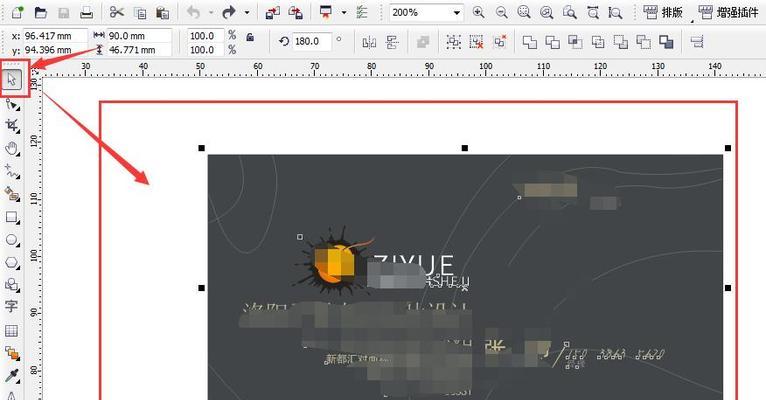Select the Smart Fill tool

point(12,194)
